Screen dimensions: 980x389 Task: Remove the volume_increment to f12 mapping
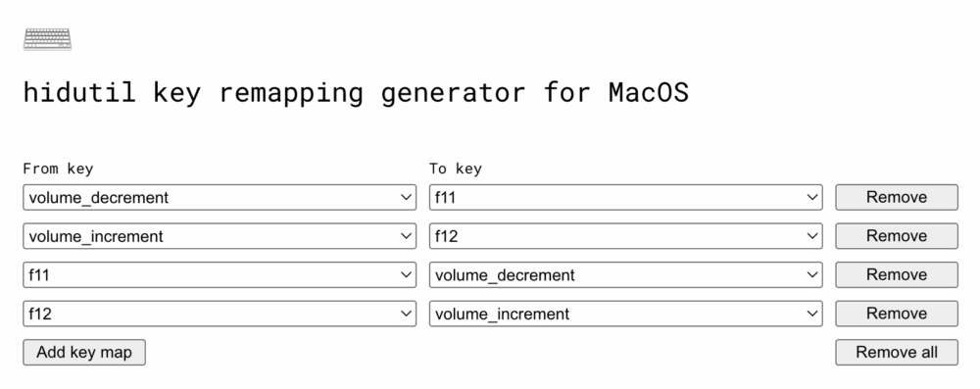click(897, 236)
